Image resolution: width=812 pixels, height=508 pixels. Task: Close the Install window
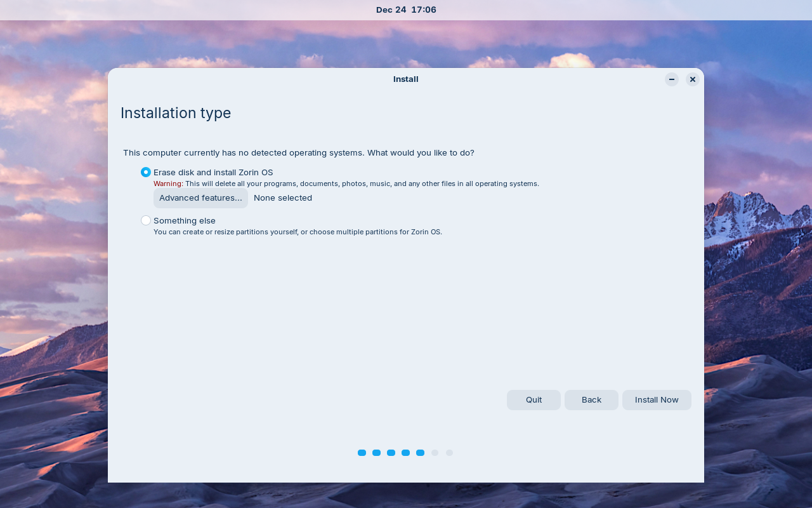692,79
